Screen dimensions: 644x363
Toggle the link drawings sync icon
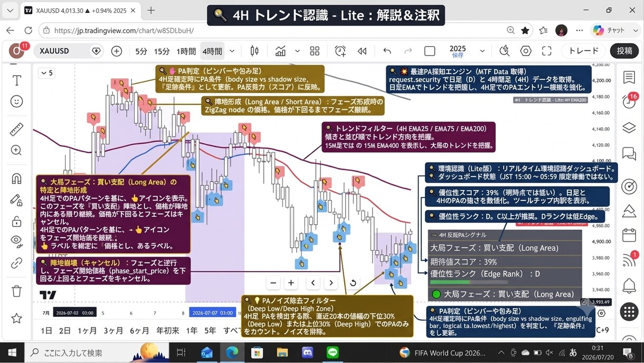(17, 263)
